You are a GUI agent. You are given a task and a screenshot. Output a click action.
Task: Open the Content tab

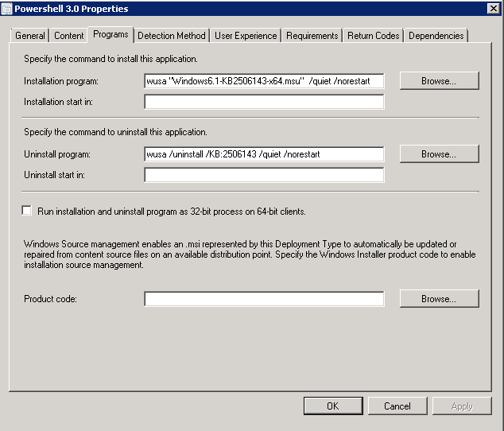(x=69, y=36)
